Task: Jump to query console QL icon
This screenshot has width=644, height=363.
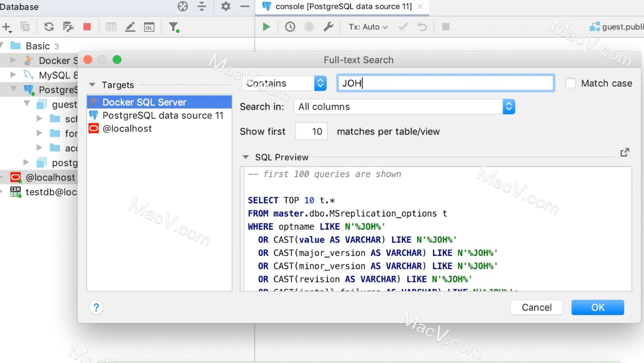Action: pos(149,27)
